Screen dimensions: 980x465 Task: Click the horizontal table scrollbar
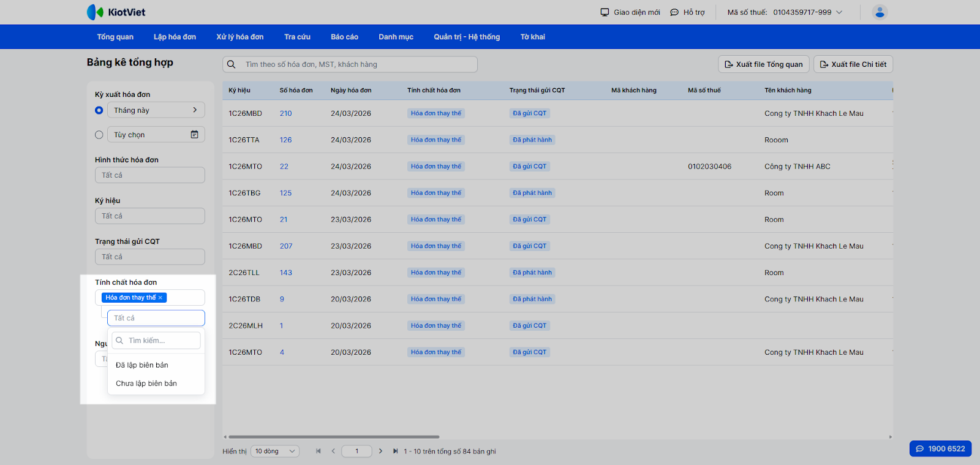pyautogui.click(x=334, y=437)
